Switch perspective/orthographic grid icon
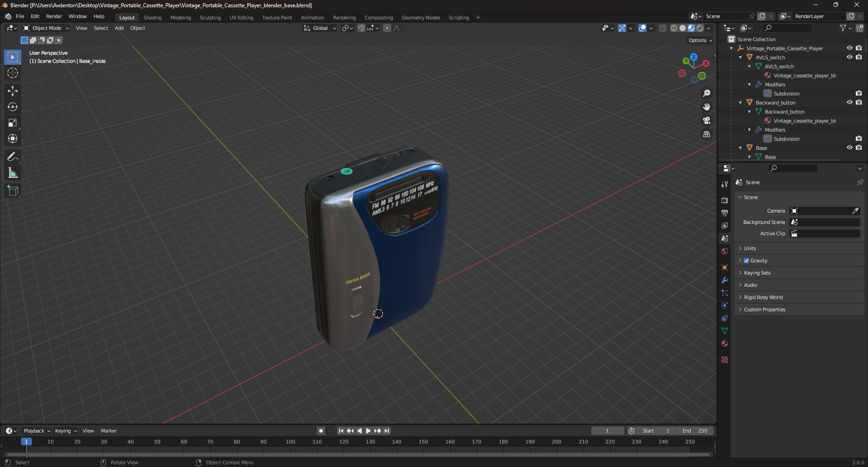The height and width of the screenshot is (467, 868). 707,134
